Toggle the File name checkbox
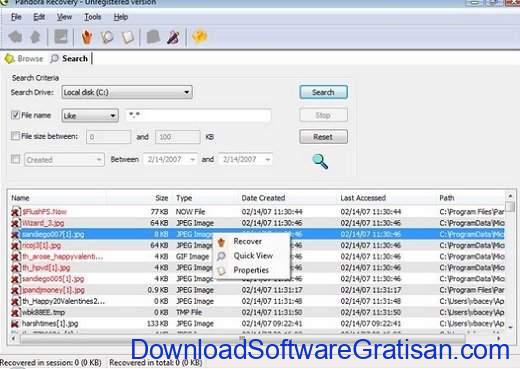This screenshot has width=520, height=369. point(15,115)
